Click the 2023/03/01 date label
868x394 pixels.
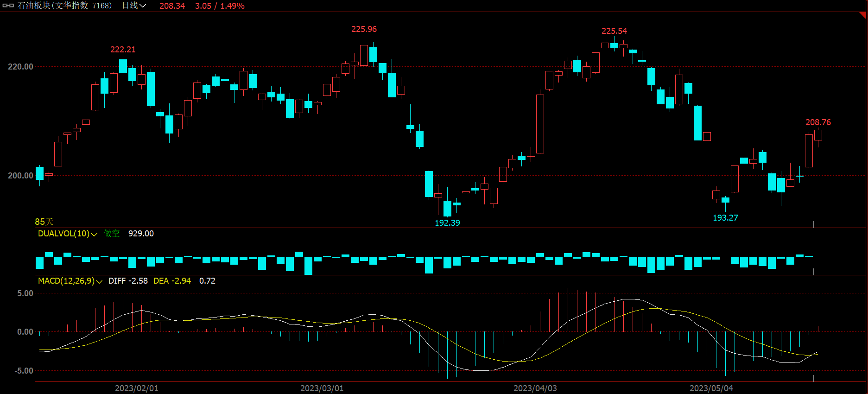tap(322, 388)
